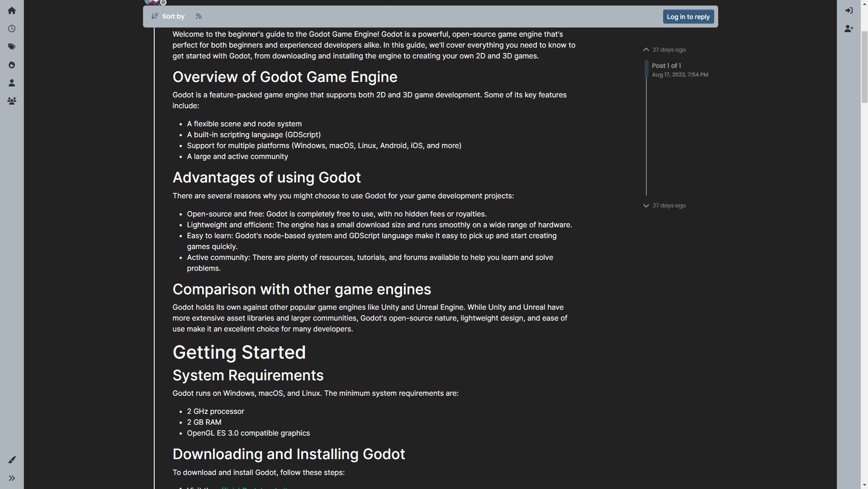Jump to last post with down chevron
Screen dimensions: 868x489
646,206
